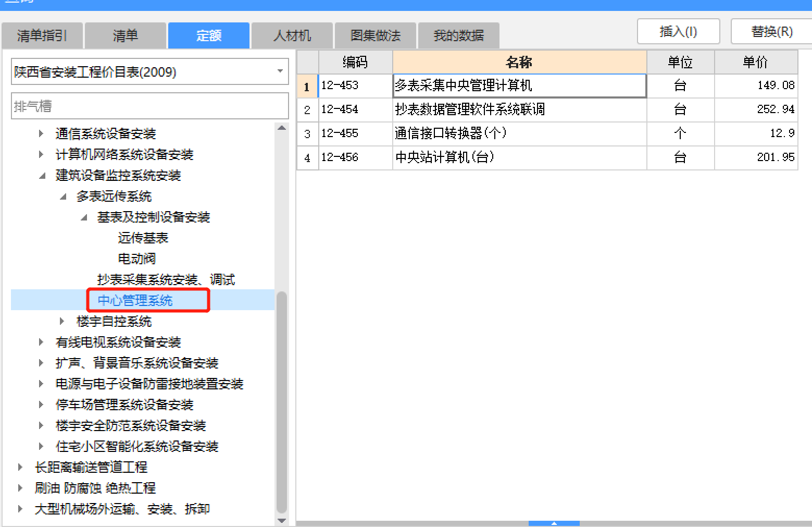812x527 pixels.
Task: Select 有线电视系统设备安装 tree item
Action: point(118,342)
